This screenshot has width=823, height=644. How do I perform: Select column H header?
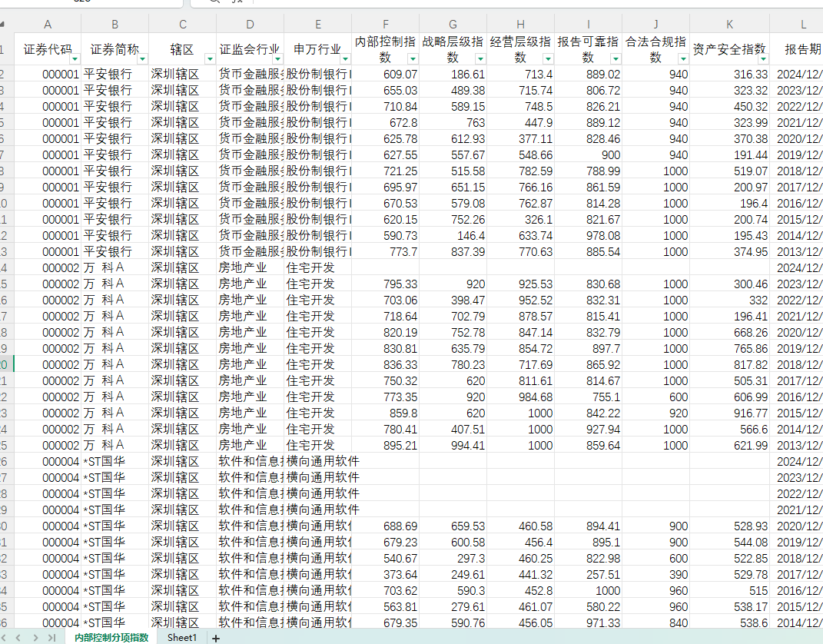(x=521, y=24)
